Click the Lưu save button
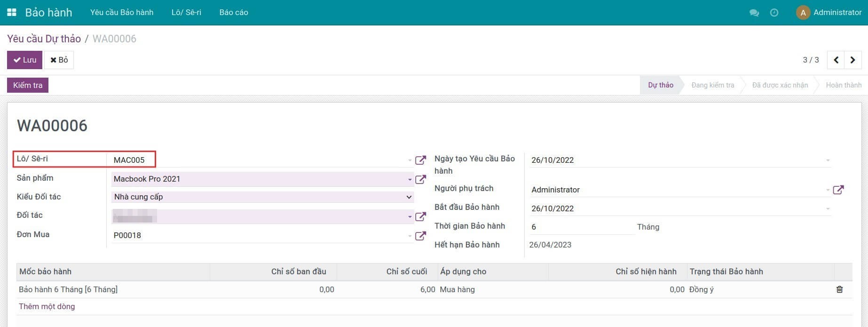 coord(24,60)
